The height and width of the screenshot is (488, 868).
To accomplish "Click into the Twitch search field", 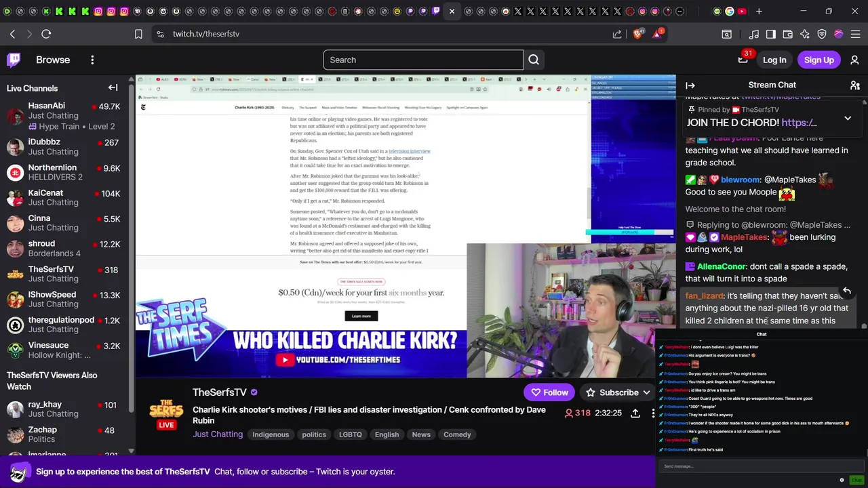I will coord(423,60).
